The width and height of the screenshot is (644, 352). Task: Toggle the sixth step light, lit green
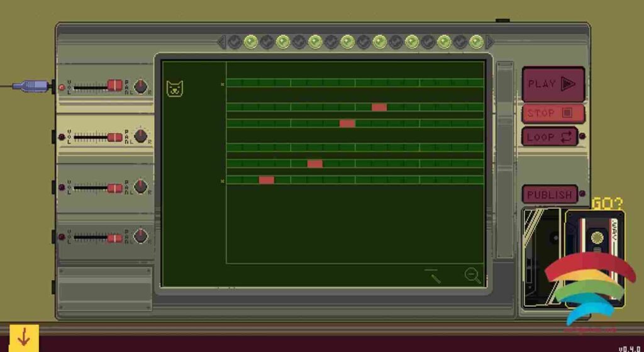click(315, 42)
